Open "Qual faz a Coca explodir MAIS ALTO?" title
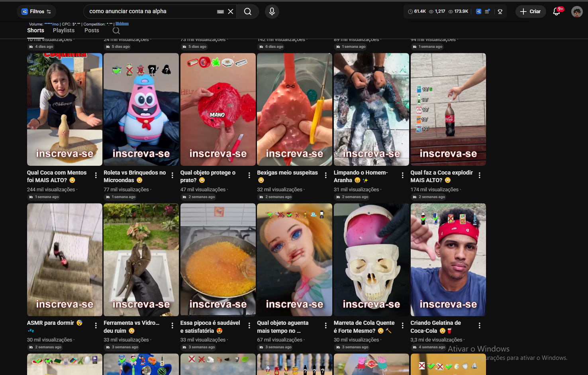 coord(442,177)
